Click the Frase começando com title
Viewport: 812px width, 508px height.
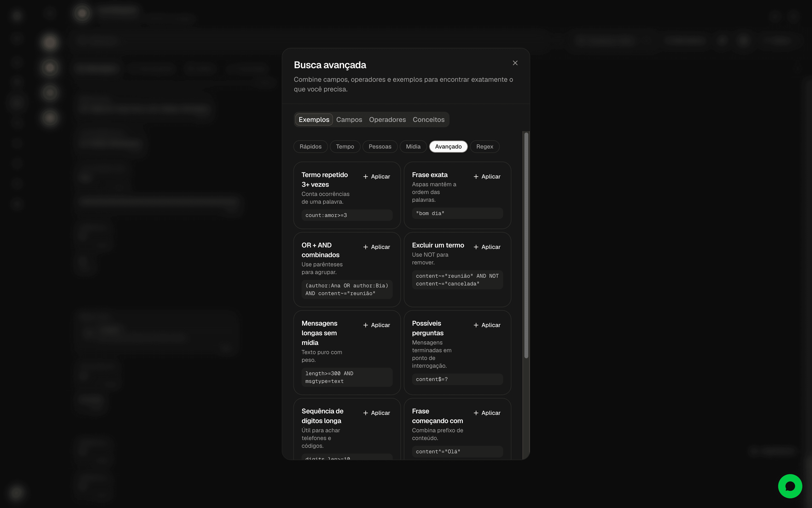pyautogui.click(x=437, y=416)
